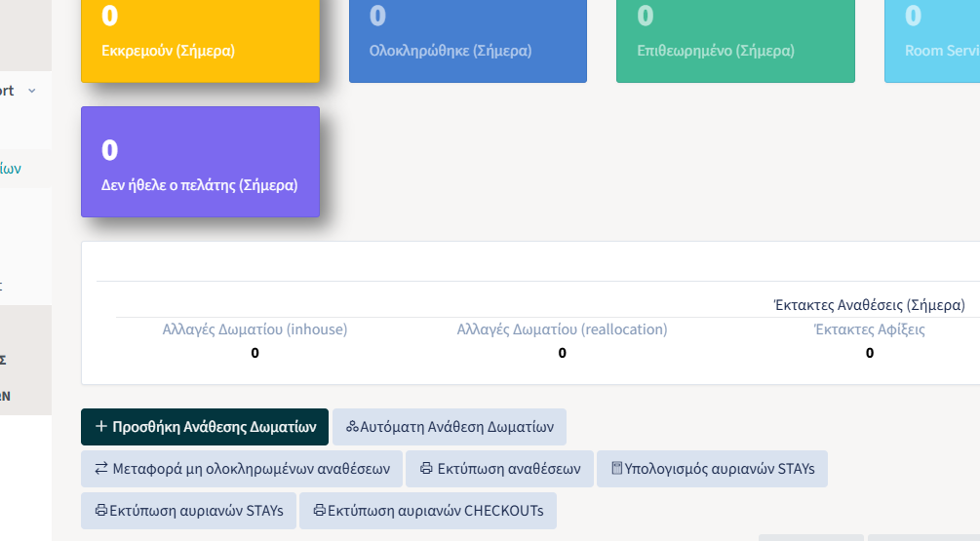This screenshot has width=980, height=541.
Task: Click the plus icon on Προσθήκη Ανάθεσης Δωματίων
Action: [101, 427]
